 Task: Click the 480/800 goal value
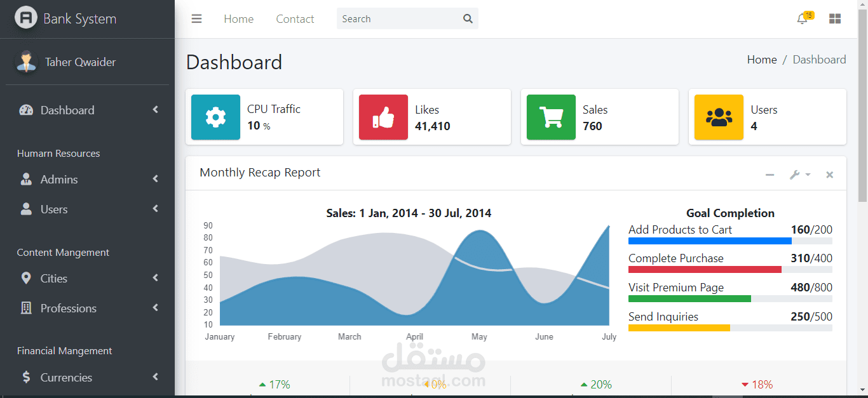click(811, 287)
